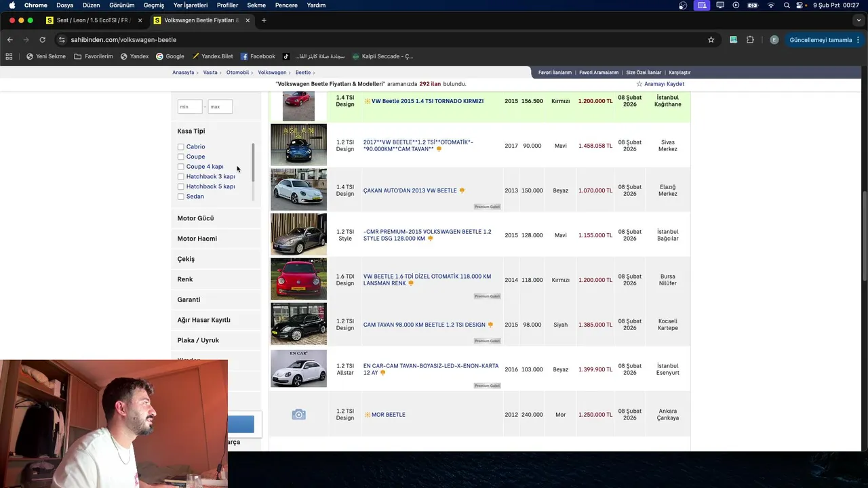868x488 pixels.
Task: Open the Wi-Fi status menu
Action: (x=770, y=5)
